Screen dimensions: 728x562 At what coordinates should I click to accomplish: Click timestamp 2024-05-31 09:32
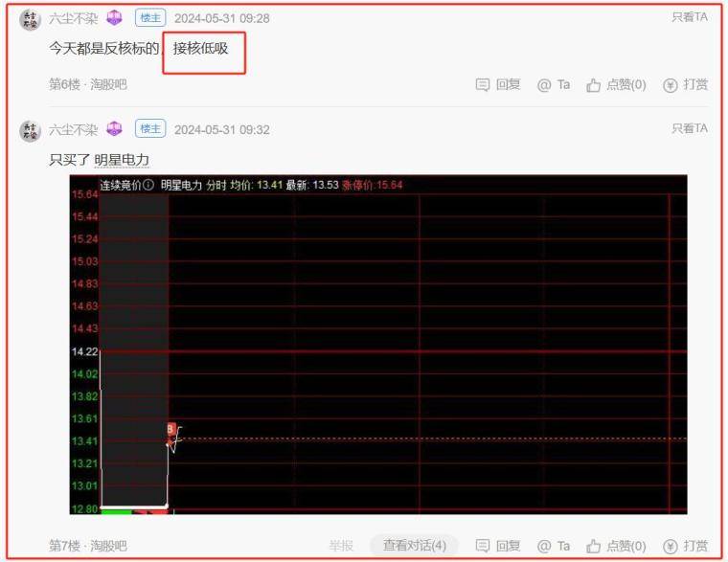(x=222, y=129)
